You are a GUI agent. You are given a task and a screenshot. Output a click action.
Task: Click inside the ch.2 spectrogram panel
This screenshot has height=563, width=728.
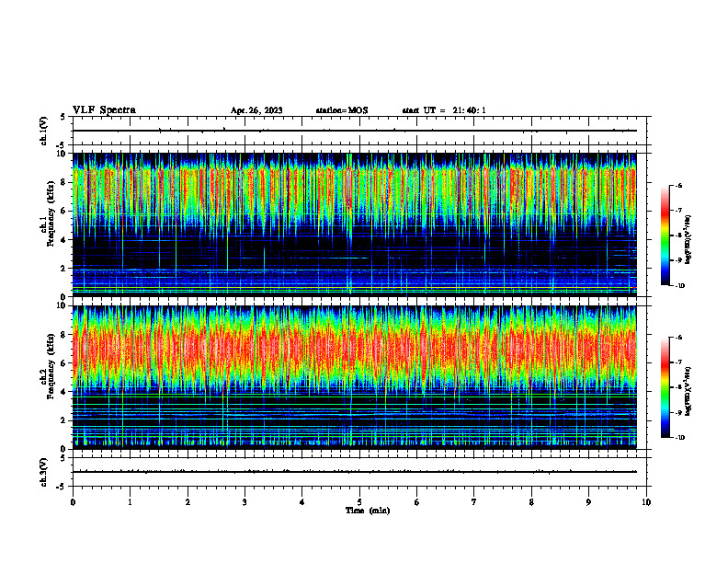click(355, 377)
